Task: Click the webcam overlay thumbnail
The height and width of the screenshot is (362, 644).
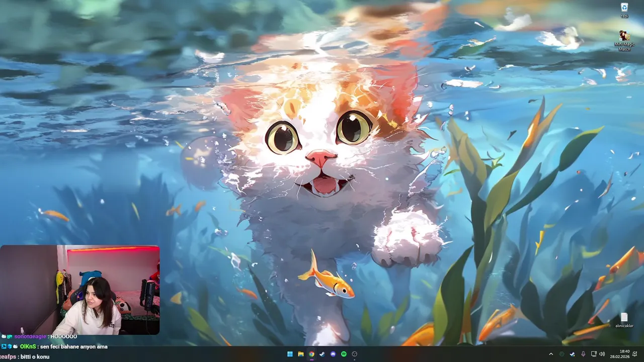Action: coord(80,290)
